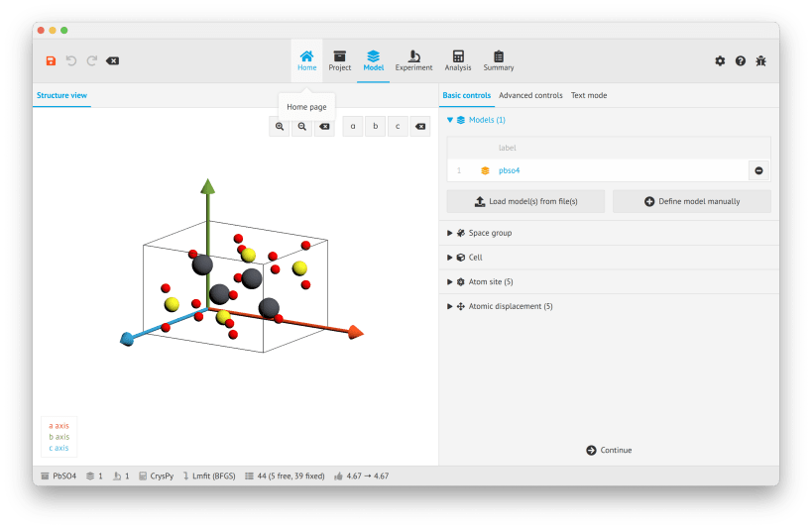Click Load model(s) from file(s)
This screenshot has width=812, height=529.
point(525,201)
